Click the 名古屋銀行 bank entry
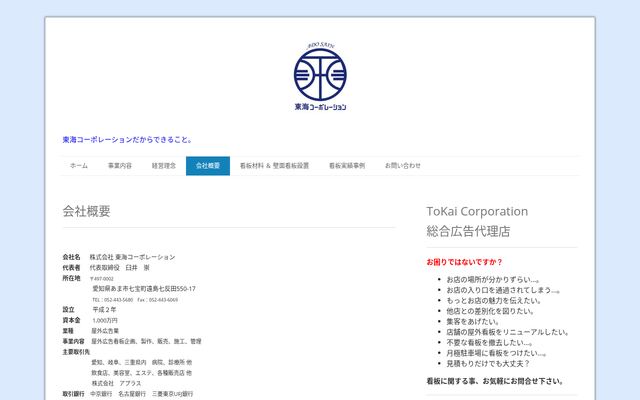 [132, 394]
